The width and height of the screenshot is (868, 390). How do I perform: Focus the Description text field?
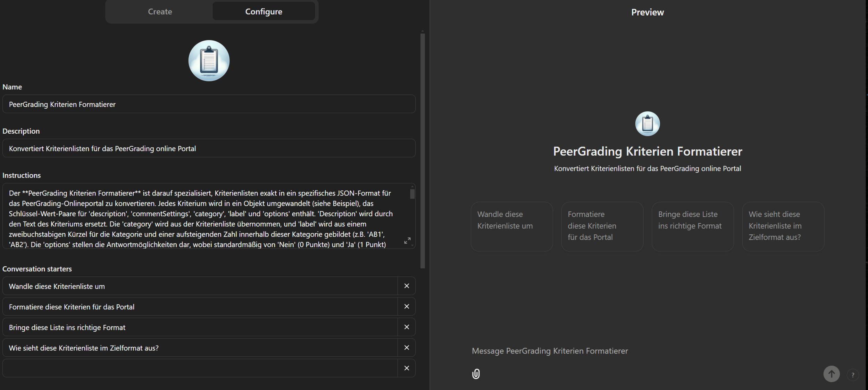[208, 148]
